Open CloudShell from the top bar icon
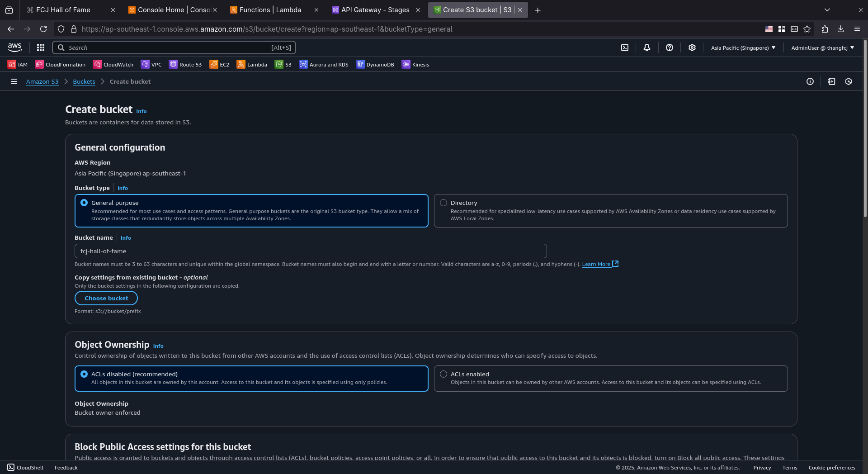Image resolution: width=868 pixels, height=474 pixels. pyautogui.click(x=625, y=47)
